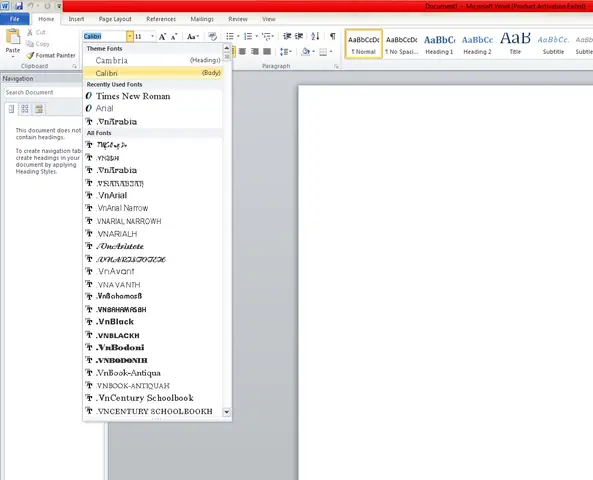Click the Line Spacing icon
Screen dimensions: 593x480
[284, 51]
